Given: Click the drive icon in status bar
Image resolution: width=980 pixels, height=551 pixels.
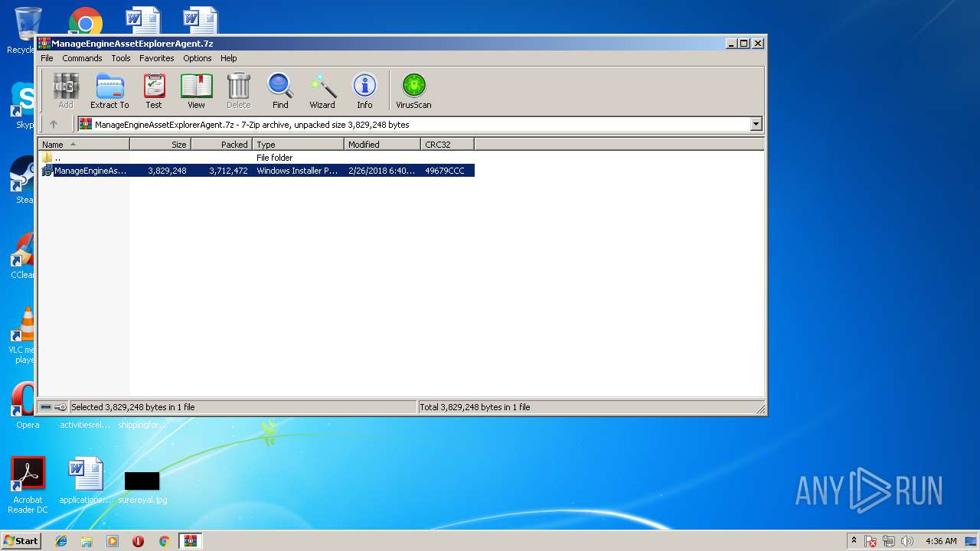Looking at the screenshot, I should click(x=46, y=407).
